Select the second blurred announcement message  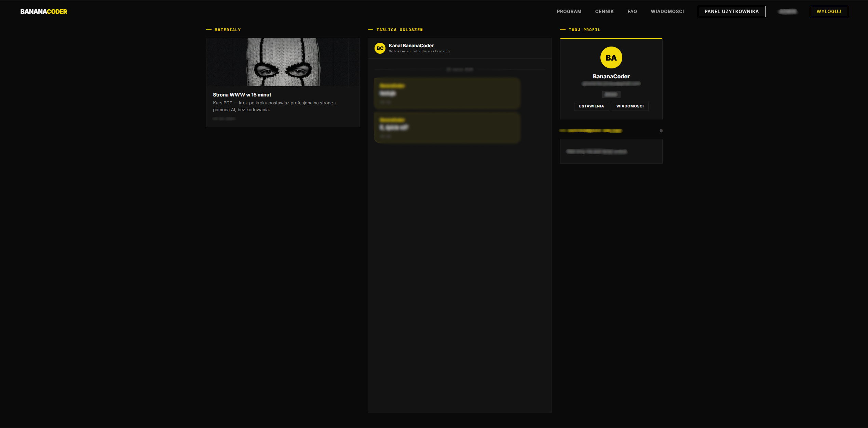447,128
